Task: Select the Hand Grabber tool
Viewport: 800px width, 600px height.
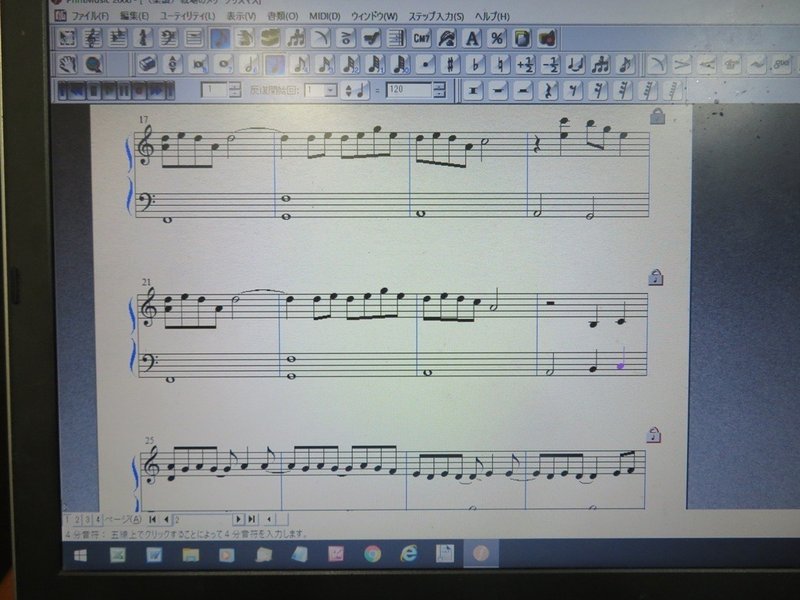Action: point(67,64)
